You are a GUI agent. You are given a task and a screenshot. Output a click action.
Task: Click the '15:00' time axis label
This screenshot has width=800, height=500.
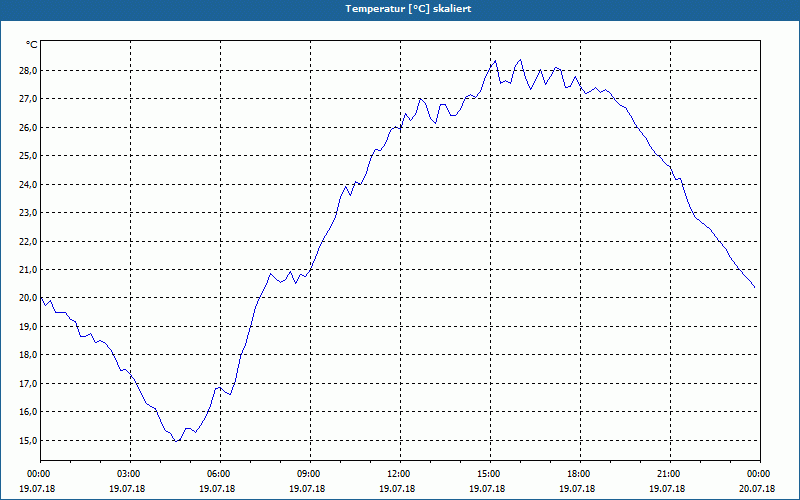click(x=488, y=474)
